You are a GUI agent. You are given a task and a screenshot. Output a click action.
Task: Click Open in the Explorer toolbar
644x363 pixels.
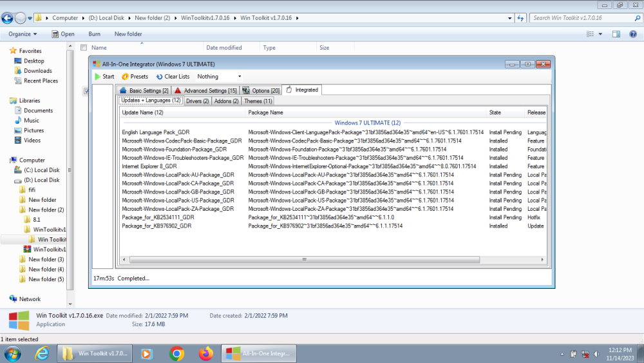point(63,34)
